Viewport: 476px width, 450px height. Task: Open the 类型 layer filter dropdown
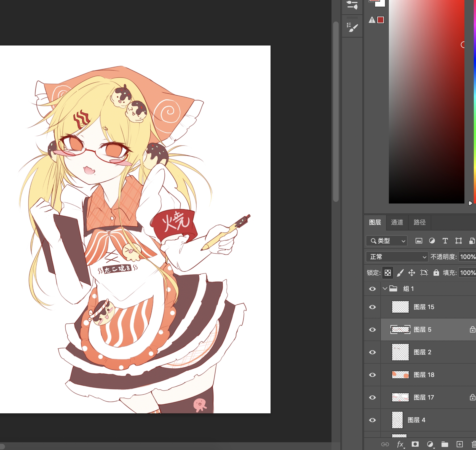click(x=386, y=241)
